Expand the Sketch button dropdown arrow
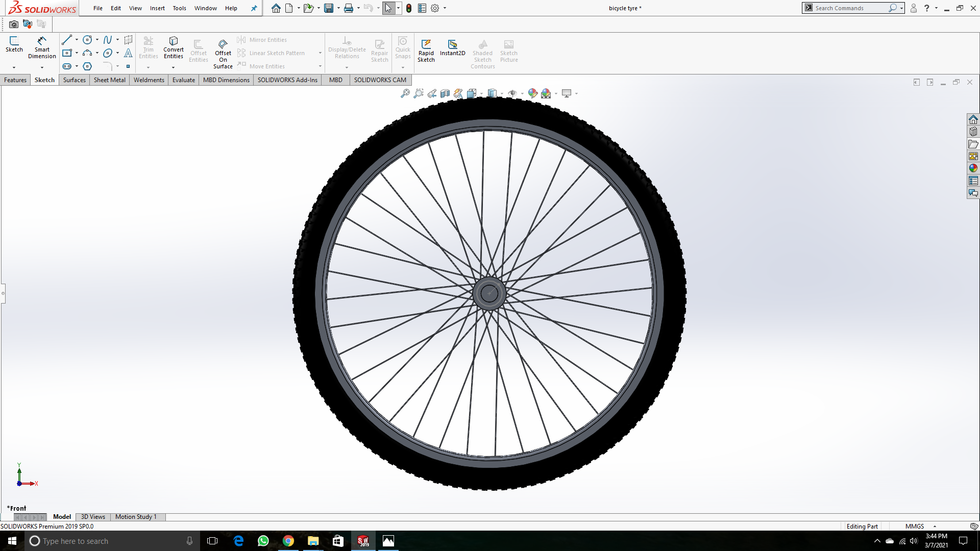Image resolution: width=980 pixels, height=551 pixels. (x=14, y=67)
